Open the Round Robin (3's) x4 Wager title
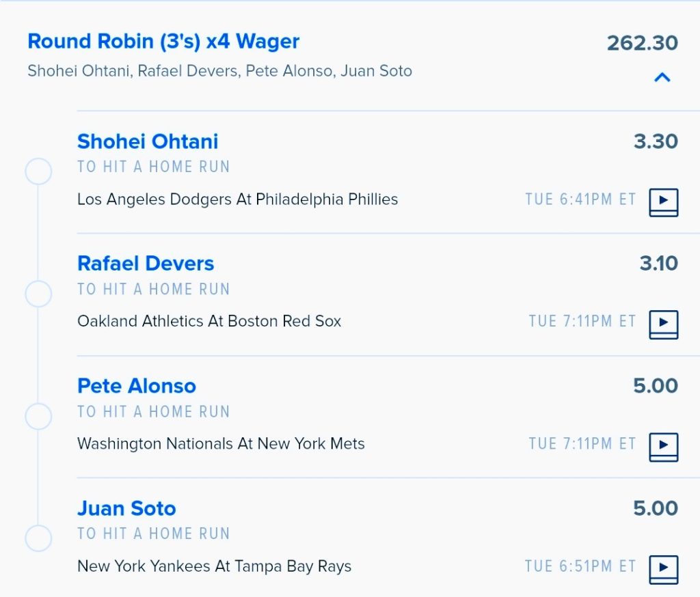700x597 pixels. tap(163, 41)
